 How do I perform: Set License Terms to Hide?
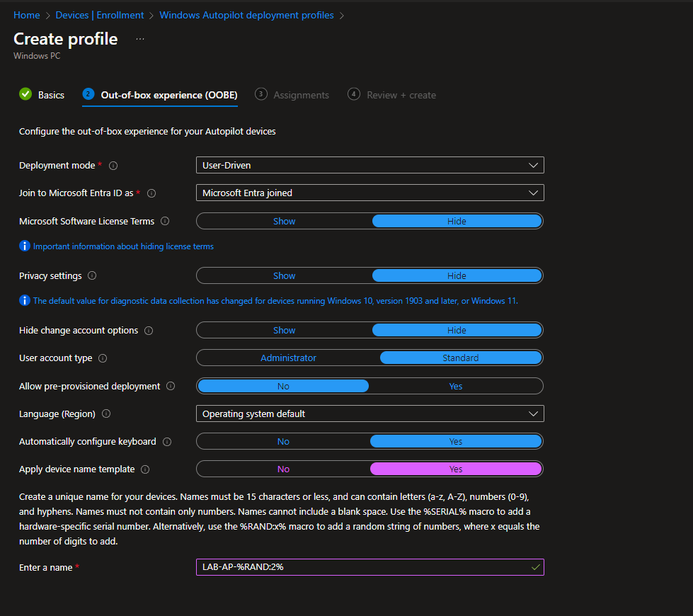coord(457,221)
